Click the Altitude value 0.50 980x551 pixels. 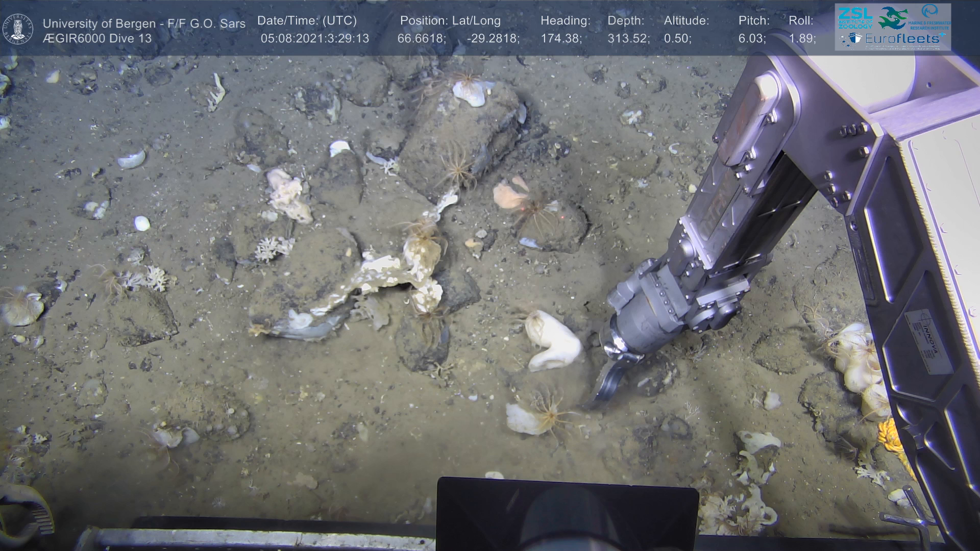click(677, 39)
